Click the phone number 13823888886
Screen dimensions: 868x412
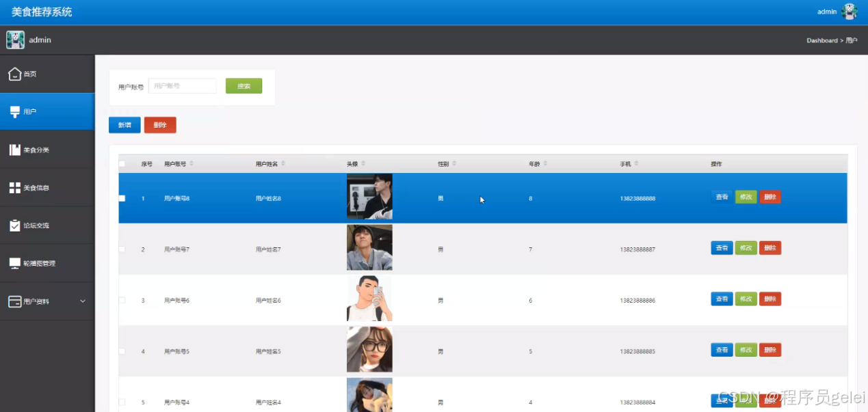[637, 301]
